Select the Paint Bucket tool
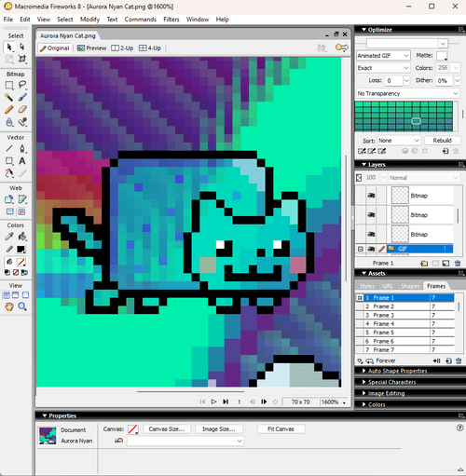 (x=22, y=237)
